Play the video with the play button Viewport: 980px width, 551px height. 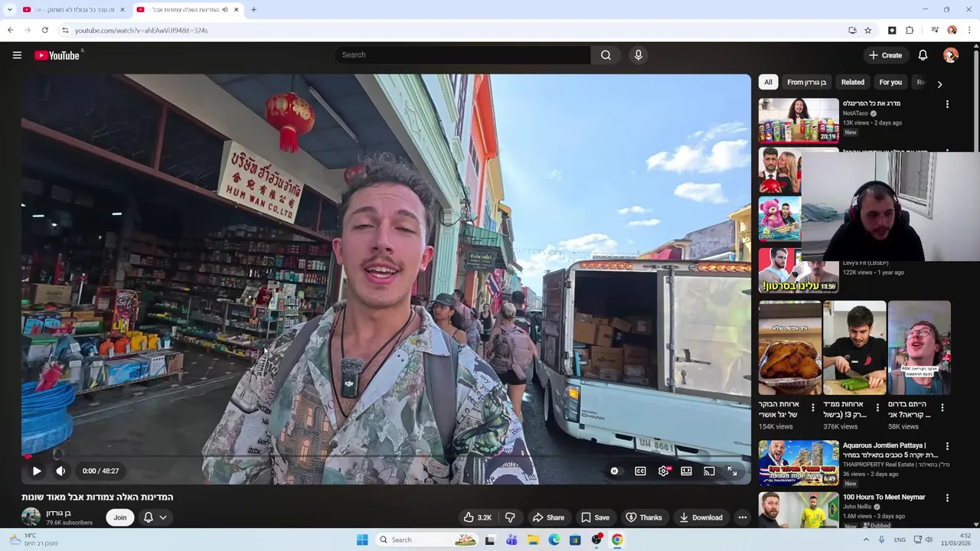click(x=36, y=471)
